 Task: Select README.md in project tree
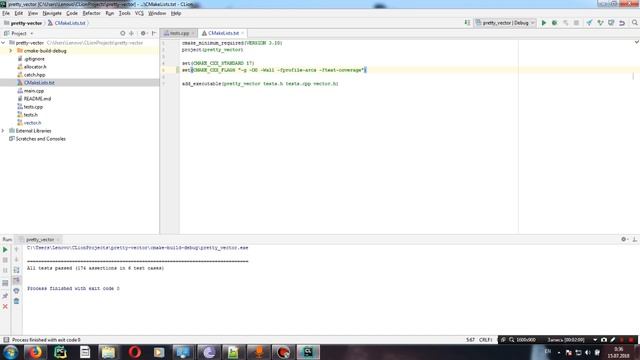click(37, 99)
